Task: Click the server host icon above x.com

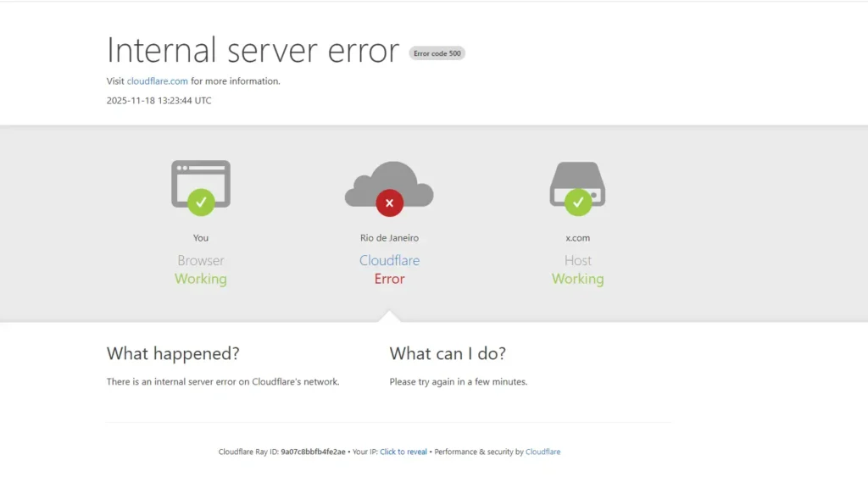Action: (x=577, y=178)
